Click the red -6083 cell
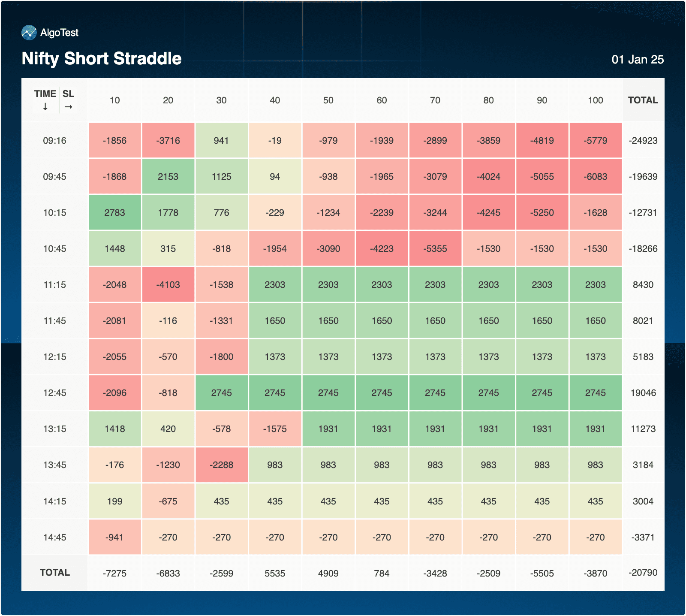This screenshot has width=686, height=616. pyautogui.click(x=595, y=177)
